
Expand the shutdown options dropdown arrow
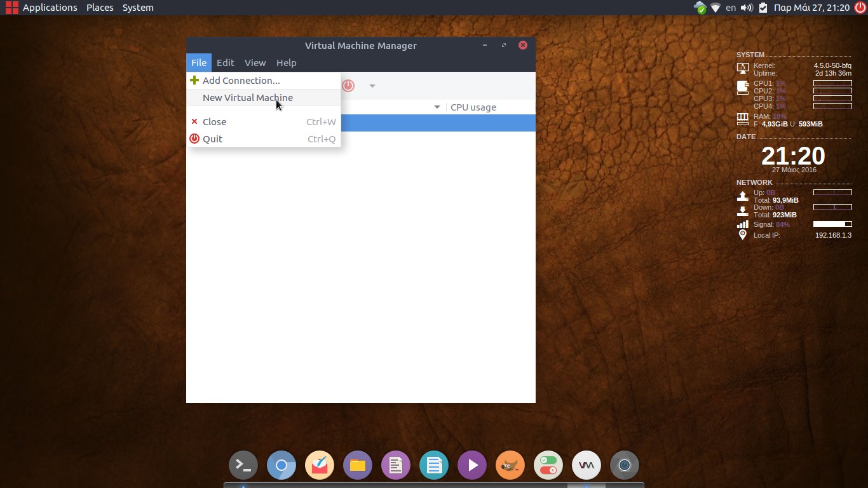tap(372, 86)
